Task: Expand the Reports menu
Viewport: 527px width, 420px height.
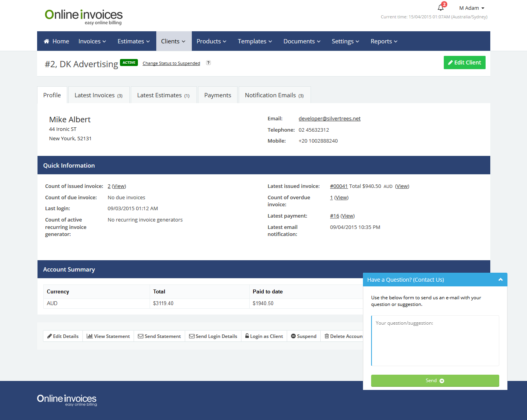Action: coord(384,41)
